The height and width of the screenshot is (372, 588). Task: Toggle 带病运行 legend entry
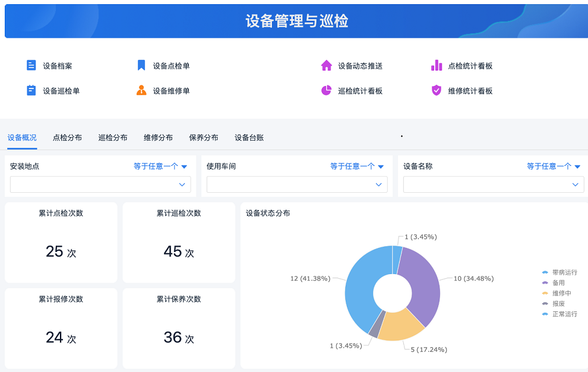pos(560,272)
